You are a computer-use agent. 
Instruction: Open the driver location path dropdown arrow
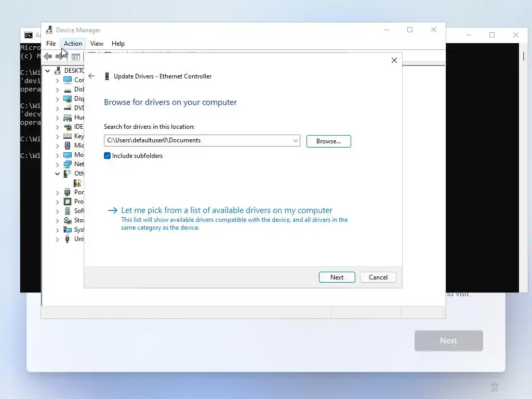coord(296,140)
